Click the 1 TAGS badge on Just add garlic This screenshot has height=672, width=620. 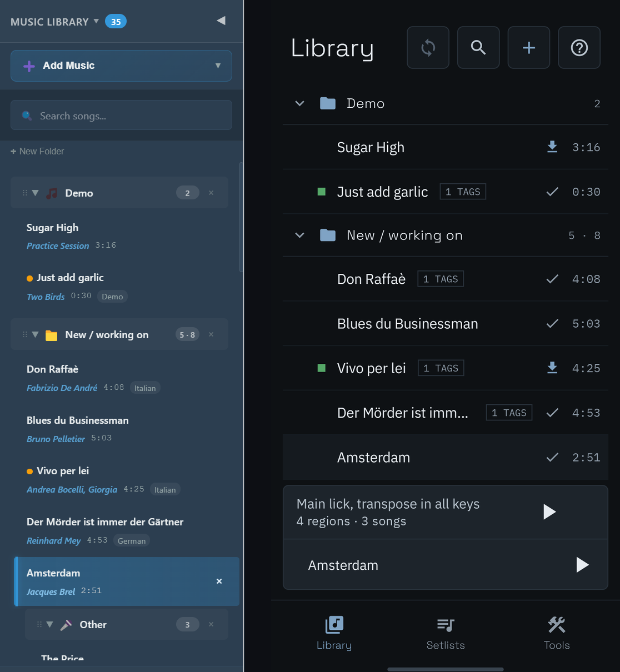click(463, 192)
